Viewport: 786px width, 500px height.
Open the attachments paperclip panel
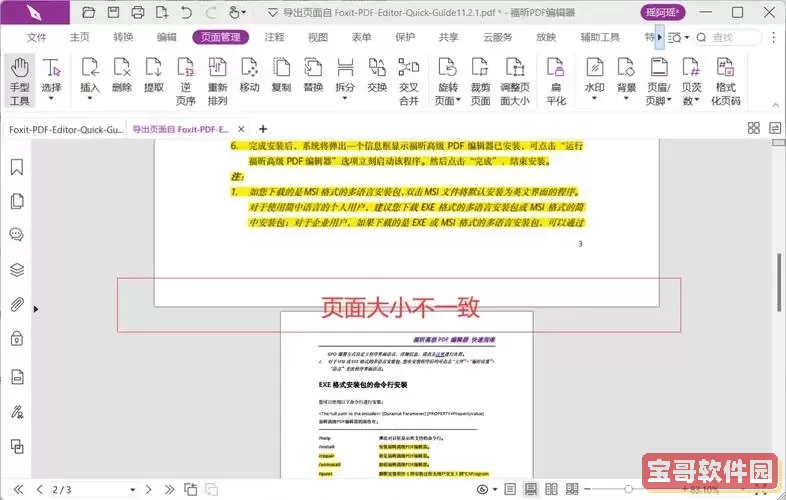(17, 304)
